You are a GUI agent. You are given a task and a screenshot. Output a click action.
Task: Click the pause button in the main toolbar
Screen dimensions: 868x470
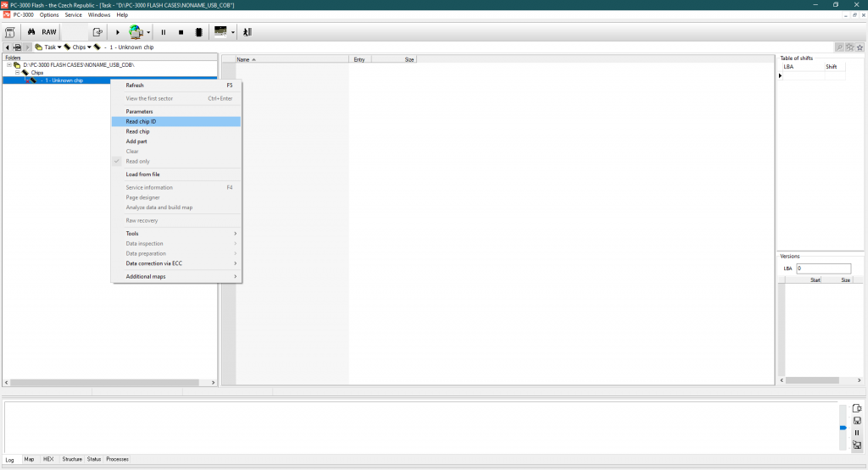point(164,32)
